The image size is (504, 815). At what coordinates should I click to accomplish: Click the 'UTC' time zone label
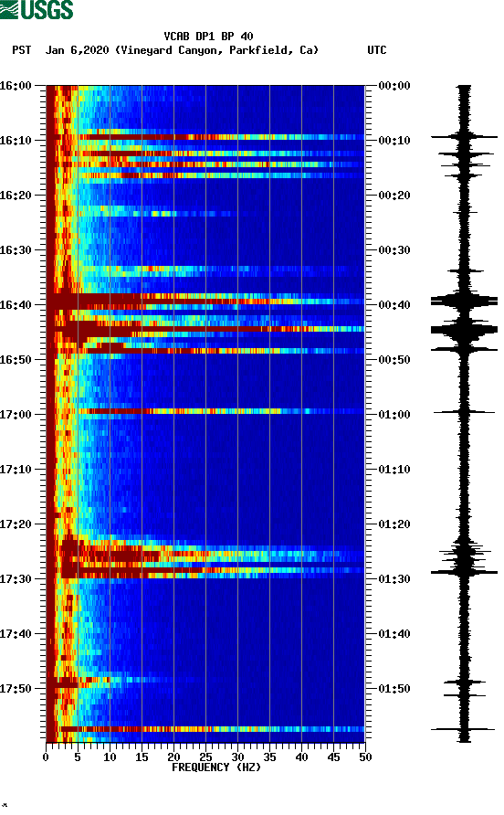[377, 50]
